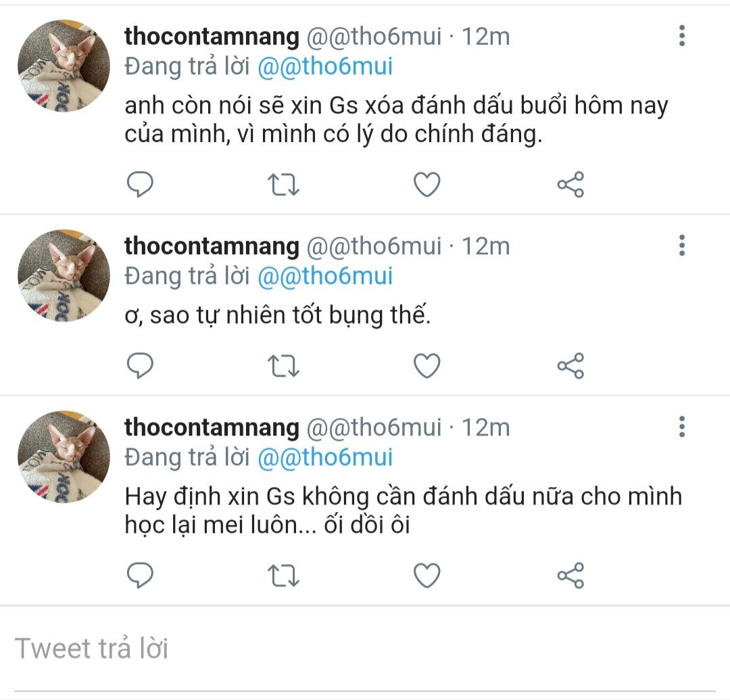
Task: Reply to the first tweet about Gs xóa đánh dấu
Action: (141, 184)
